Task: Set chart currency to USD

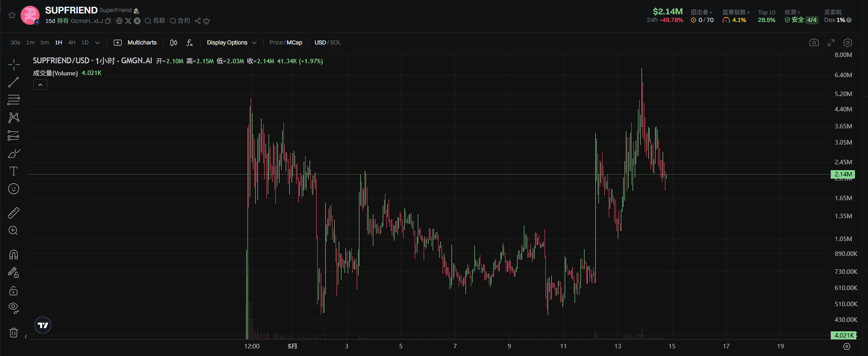Action: pos(320,43)
